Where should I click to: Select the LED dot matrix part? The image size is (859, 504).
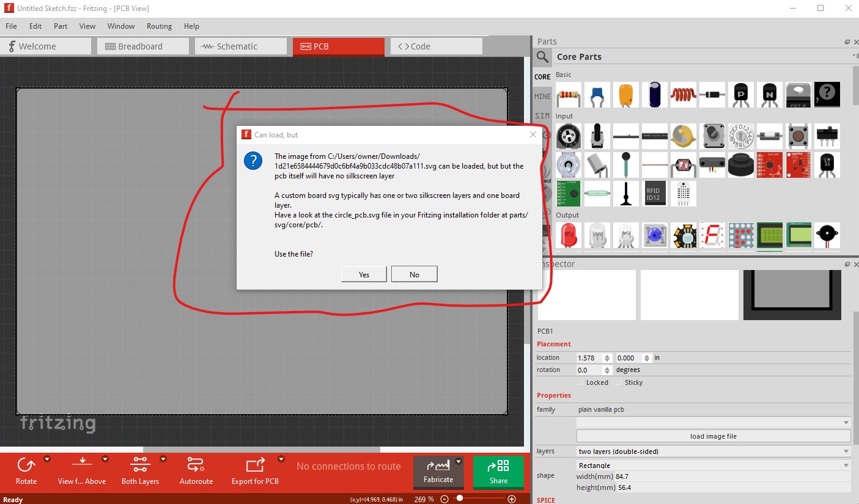pos(741,236)
